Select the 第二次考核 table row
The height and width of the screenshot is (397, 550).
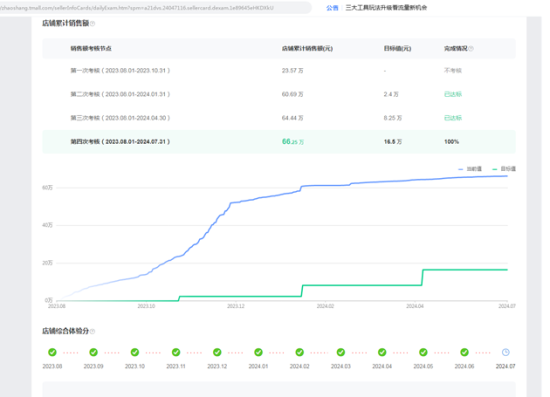pyautogui.click(x=279, y=94)
